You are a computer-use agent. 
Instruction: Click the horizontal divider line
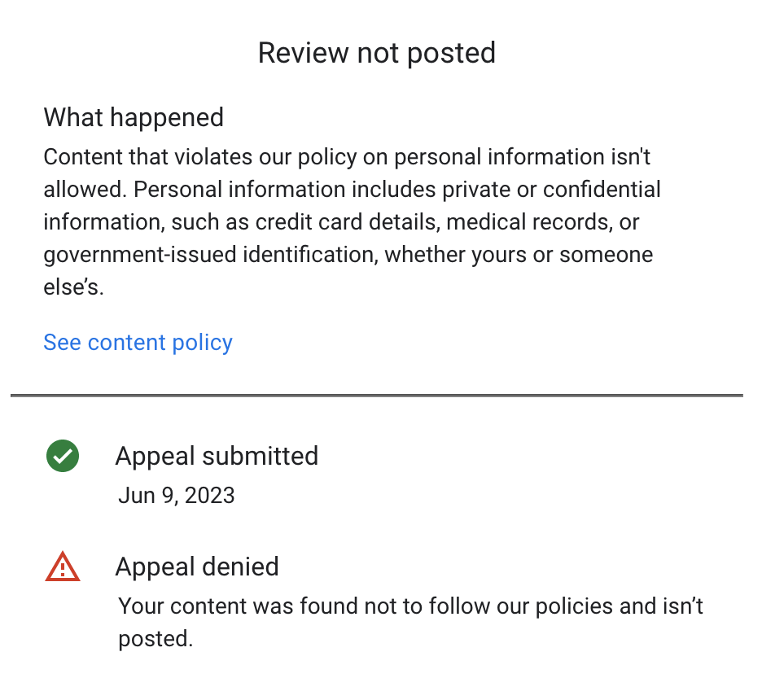click(377, 396)
